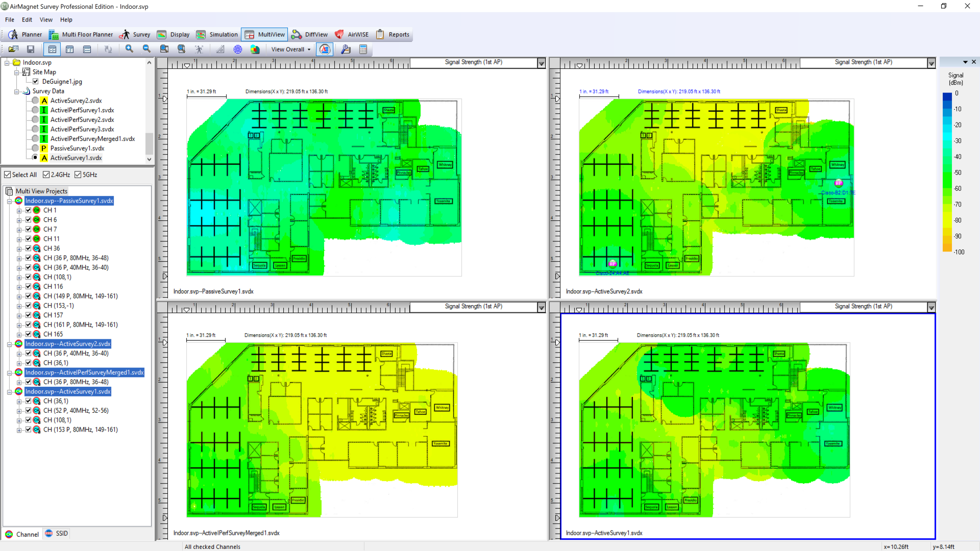Click the zoom out magnifier icon
The image size is (980, 551).
click(147, 49)
